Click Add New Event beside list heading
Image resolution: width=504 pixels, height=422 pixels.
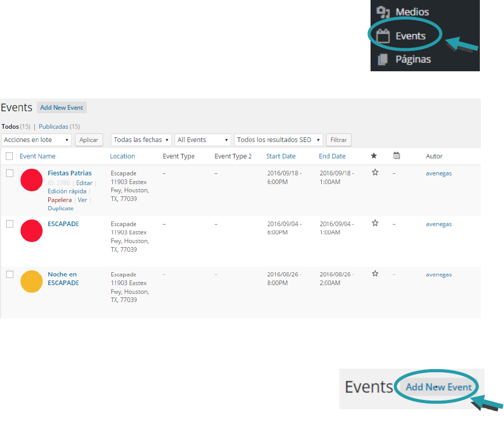pos(62,108)
